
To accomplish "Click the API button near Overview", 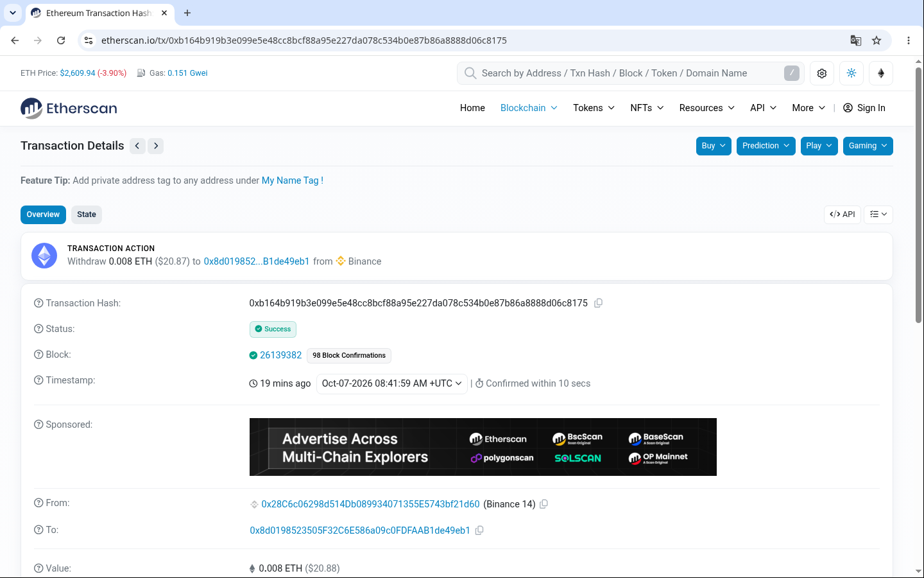I will pyautogui.click(x=843, y=215).
